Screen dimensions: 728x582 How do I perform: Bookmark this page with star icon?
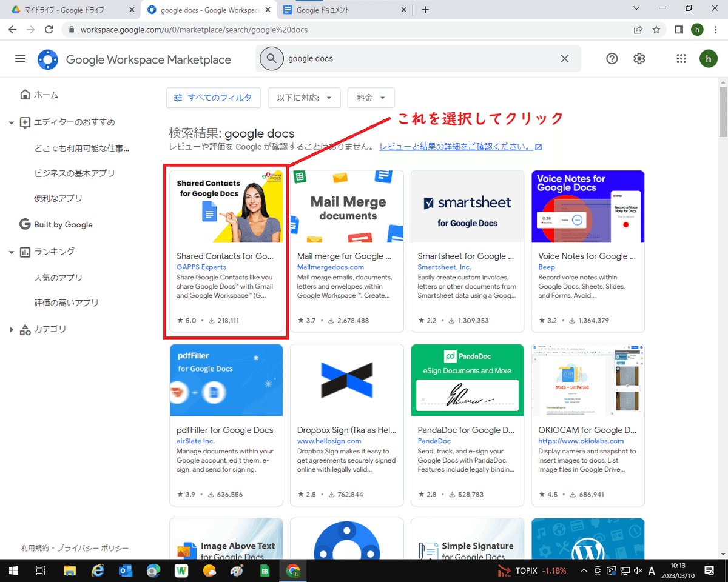pos(656,29)
